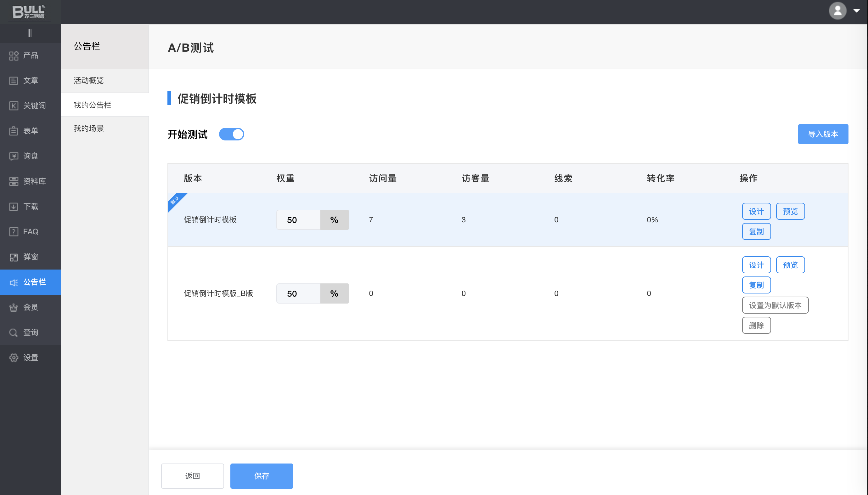Click the 关键词 K icon
868x495 pixels.
point(14,106)
